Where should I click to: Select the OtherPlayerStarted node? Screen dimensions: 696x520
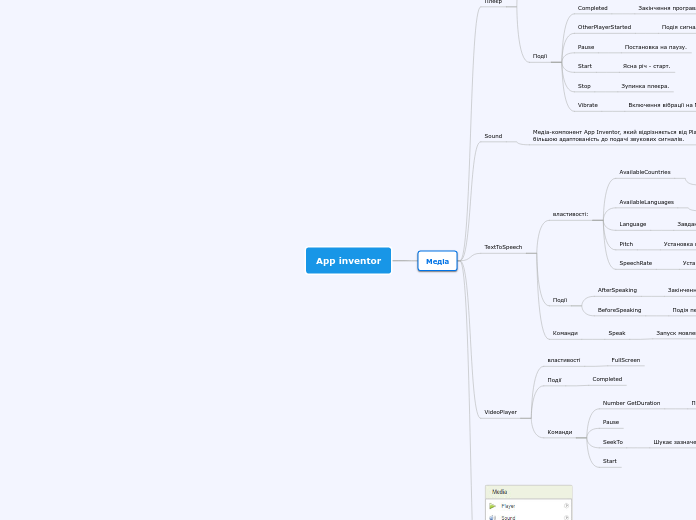[604, 27]
